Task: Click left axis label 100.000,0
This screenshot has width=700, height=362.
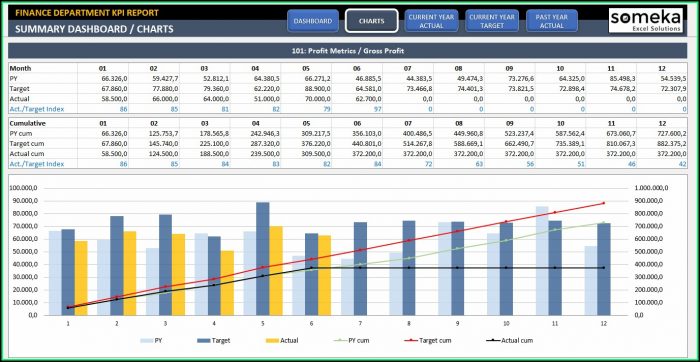Action: [x=24, y=188]
